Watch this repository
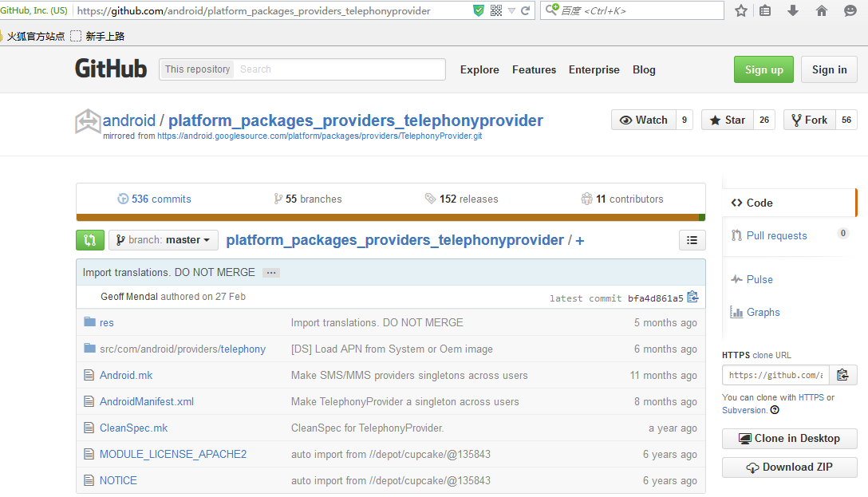 [x=644, y=120]
